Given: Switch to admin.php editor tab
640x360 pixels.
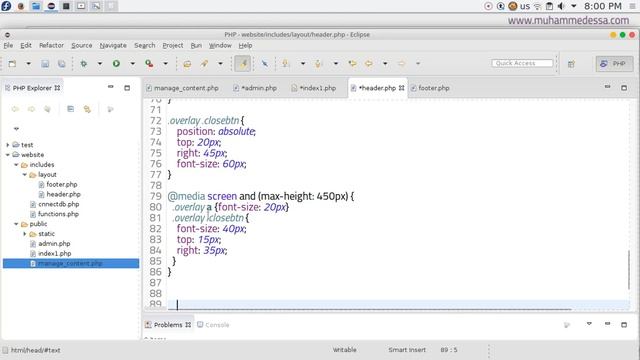Looking at the screenshot, I should click(255, 88).
